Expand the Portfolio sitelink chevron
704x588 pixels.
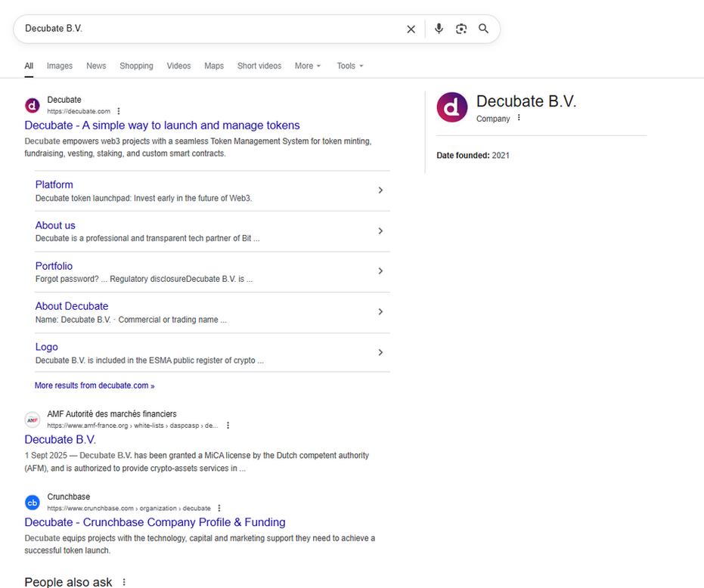[x=380, y=271]
